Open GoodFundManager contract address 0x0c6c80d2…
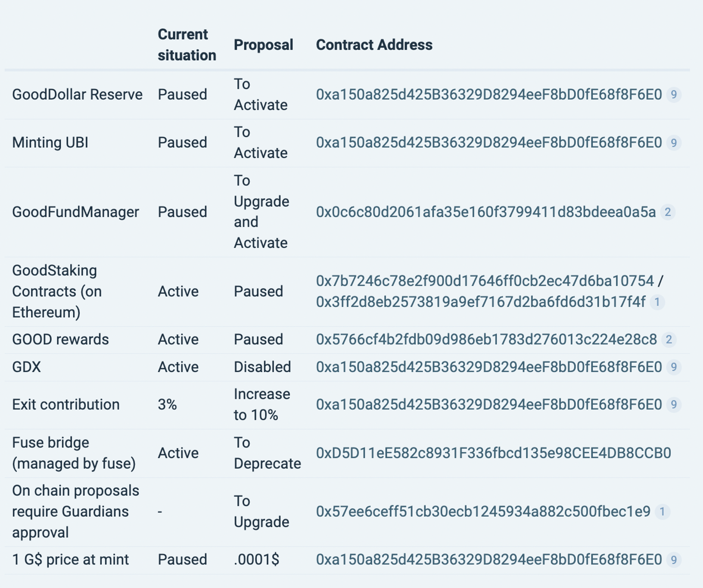The height and width of the screenshot is (588, 703). 486,212
